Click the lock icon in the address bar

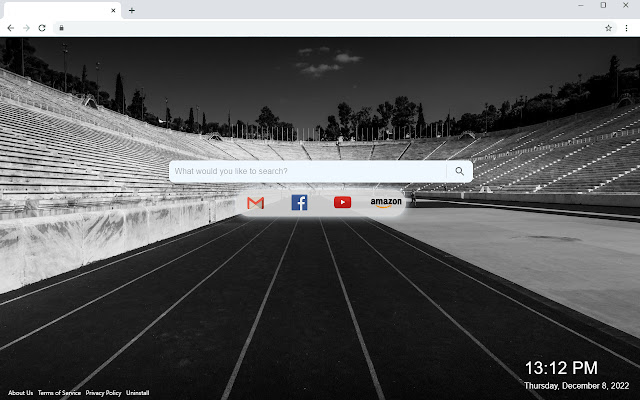click(x=62, y=28)
